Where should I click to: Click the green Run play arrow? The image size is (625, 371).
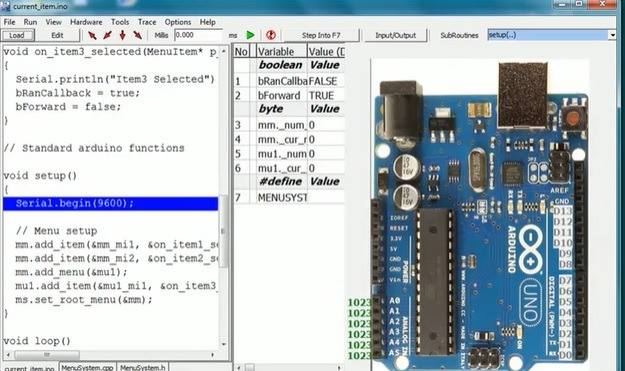[250, 35]
